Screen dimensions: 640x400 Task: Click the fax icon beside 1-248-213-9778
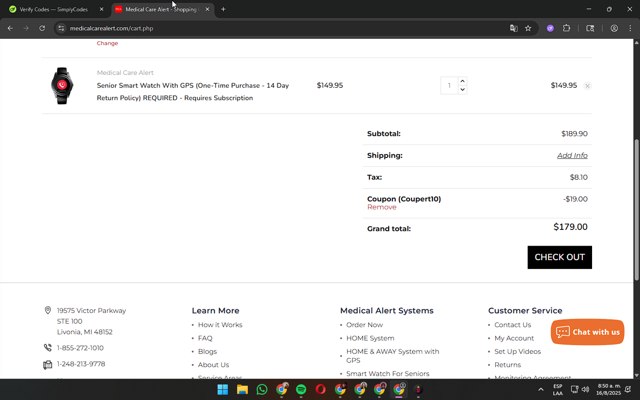(x=48, y=364)
